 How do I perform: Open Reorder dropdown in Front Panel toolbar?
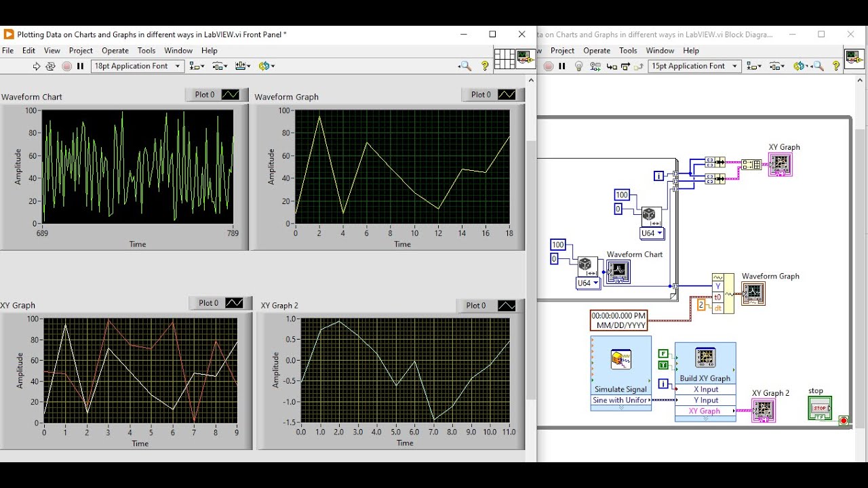point(267,66)
